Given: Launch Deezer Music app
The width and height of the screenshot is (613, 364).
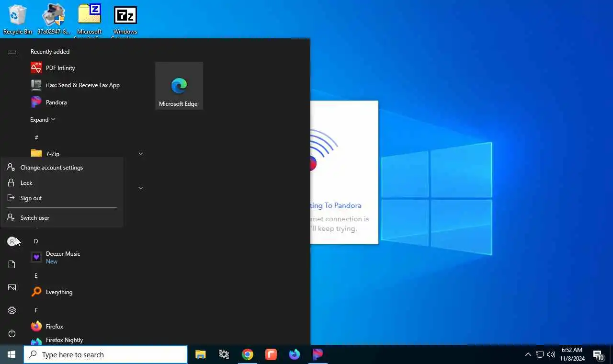Looking at the screenshot, I should (x=86, y=258).
